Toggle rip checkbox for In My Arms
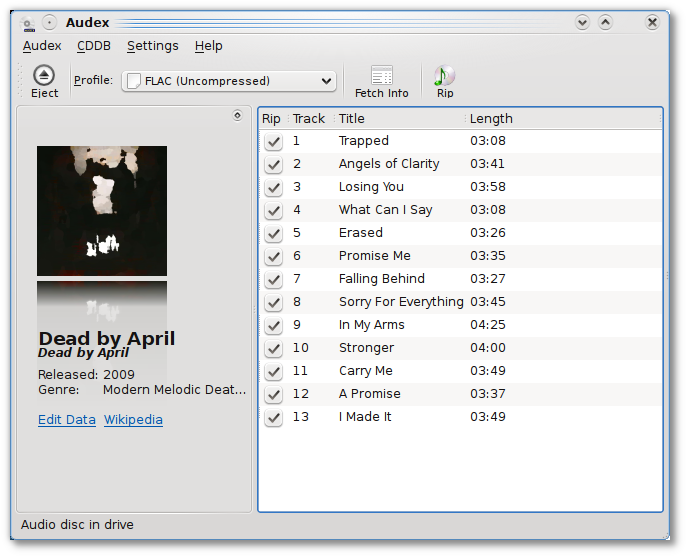Viewport: 687px width, 557px height. 273,326
